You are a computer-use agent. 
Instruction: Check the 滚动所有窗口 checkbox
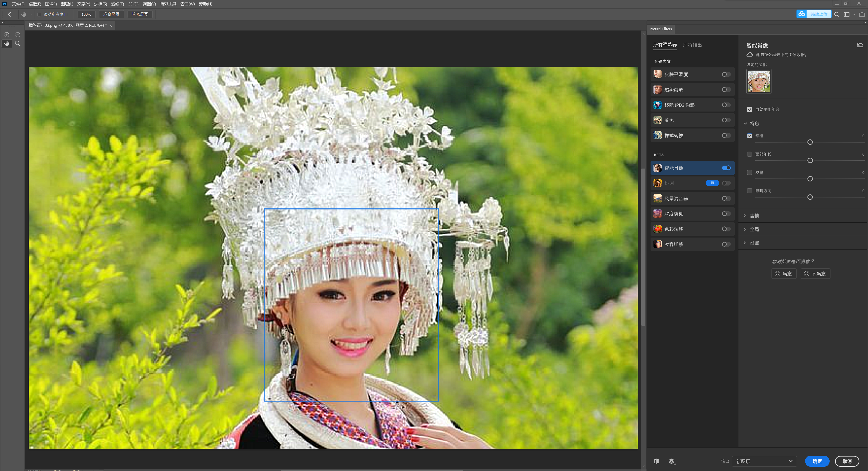click(39, 14)
